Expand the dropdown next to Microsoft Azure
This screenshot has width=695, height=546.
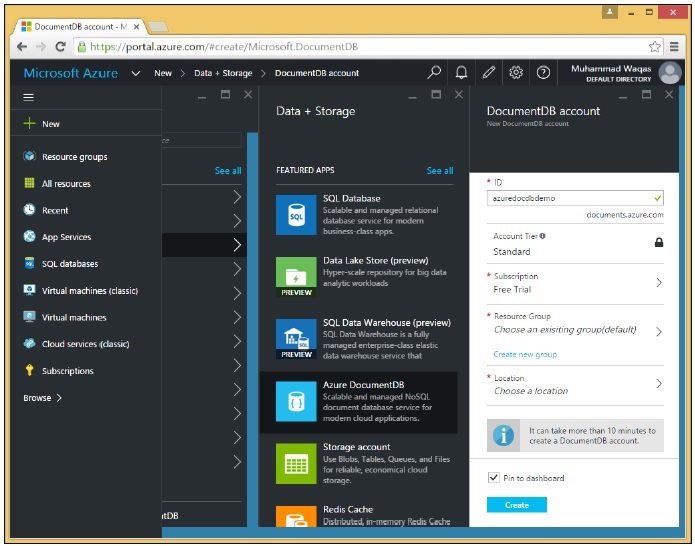point(136,73)
